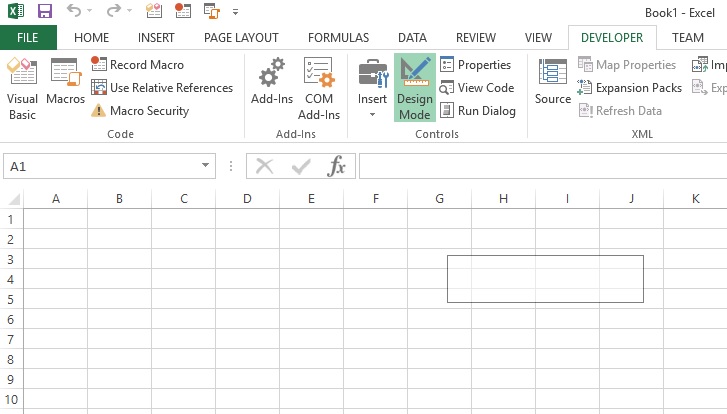727x414 pixels.
Task: Select column C header
Action: pos(183,199)
